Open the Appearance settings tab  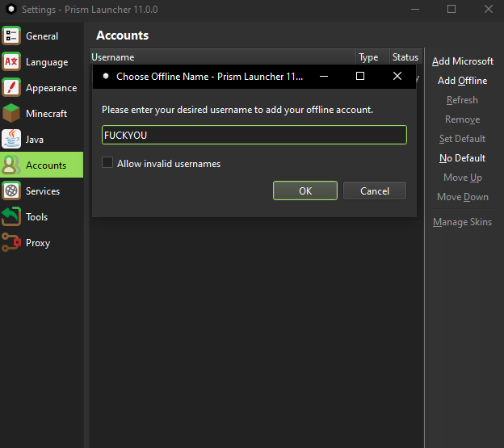tap(42, 87)
